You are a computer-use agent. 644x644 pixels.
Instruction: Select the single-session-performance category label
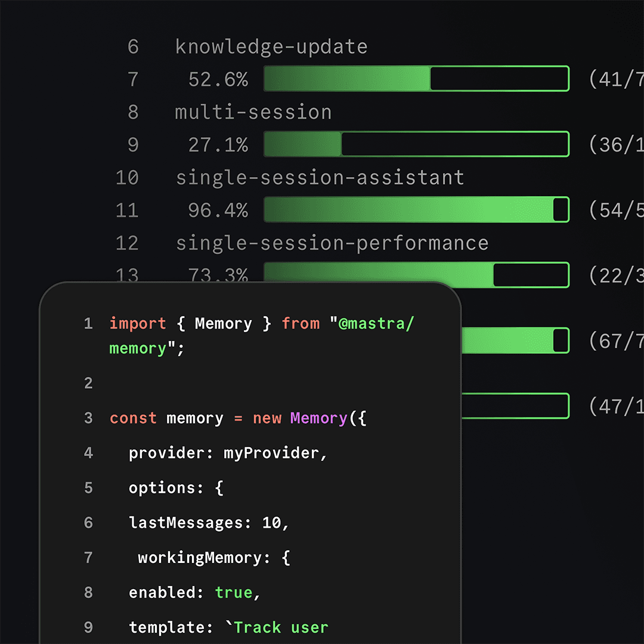click(x=332, y=243)
